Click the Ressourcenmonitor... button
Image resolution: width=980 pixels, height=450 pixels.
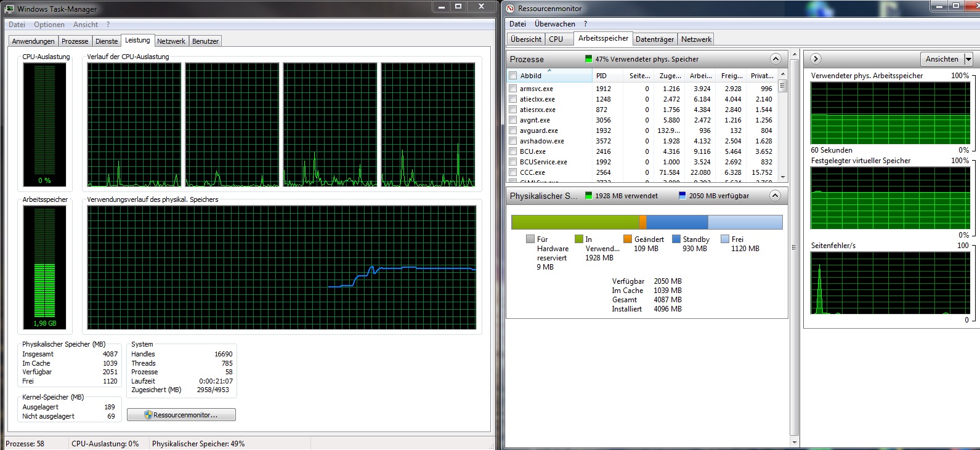pyautogui.click(x=181, y=415)
